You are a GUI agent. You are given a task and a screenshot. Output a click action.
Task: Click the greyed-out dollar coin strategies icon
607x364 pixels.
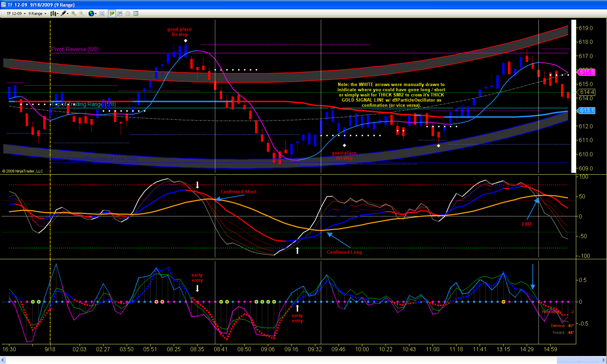[128, 13]
